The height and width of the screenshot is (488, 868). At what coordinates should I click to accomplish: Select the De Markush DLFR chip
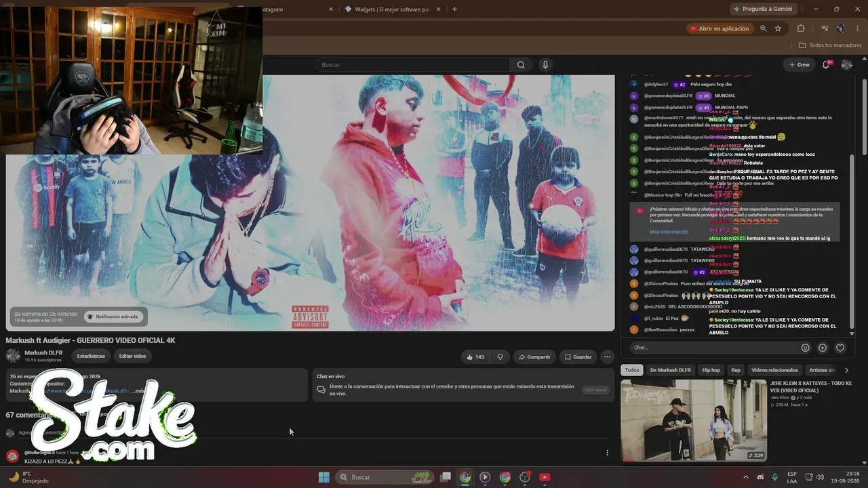(x=671, y=370)
